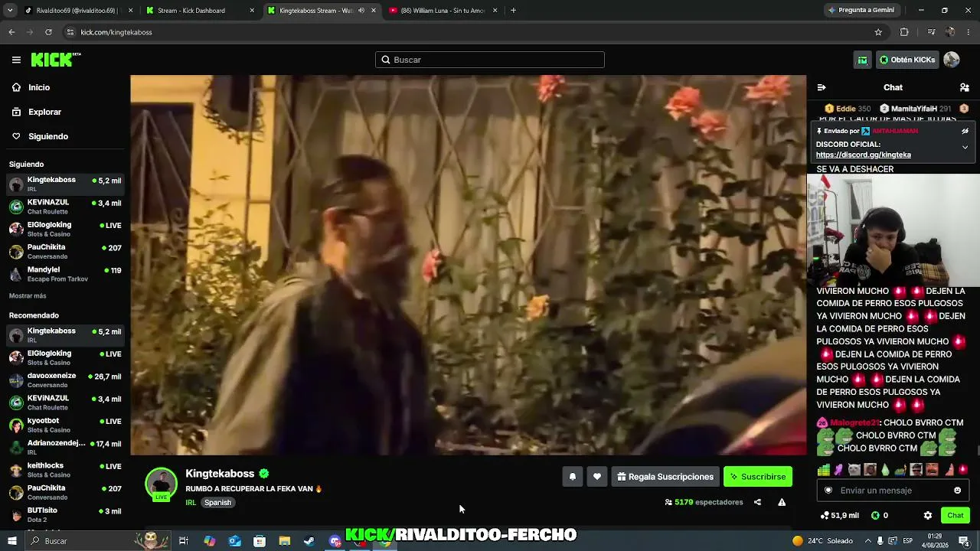Follow Kingtekaboss with the heart button
This screenshot has height=551, width=980.
point(597,477)
